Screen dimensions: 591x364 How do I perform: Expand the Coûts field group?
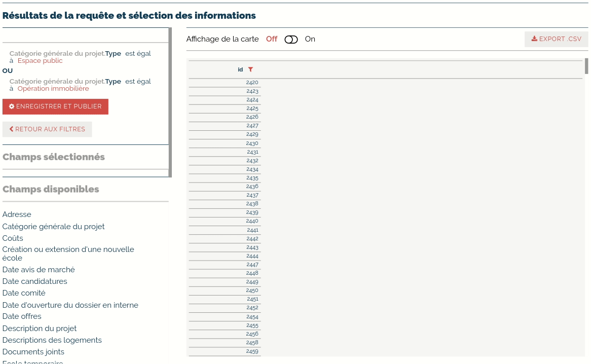click(13, 238)
